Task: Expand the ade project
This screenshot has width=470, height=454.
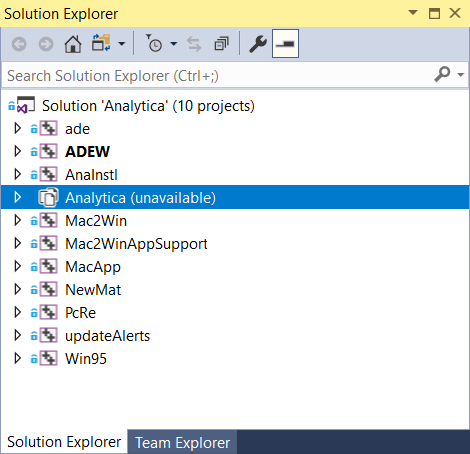Action: (17, 128)
